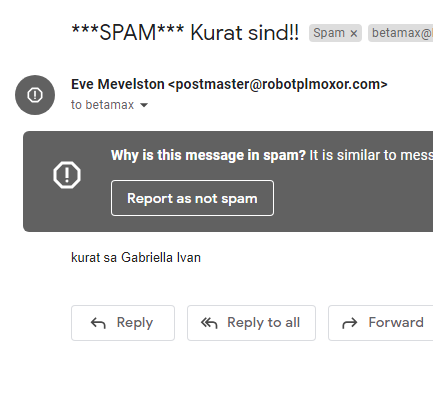Click the Forward button
This screenshot has width=433, height=396.
(381, 323)
